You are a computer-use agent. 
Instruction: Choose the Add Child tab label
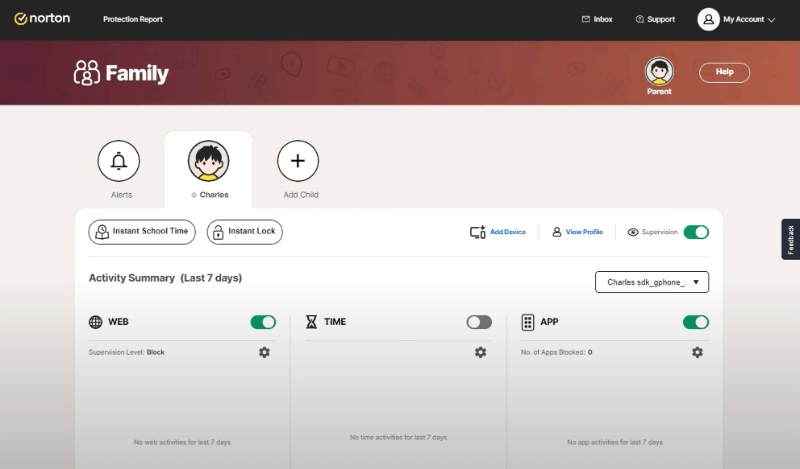click(301, 195)
